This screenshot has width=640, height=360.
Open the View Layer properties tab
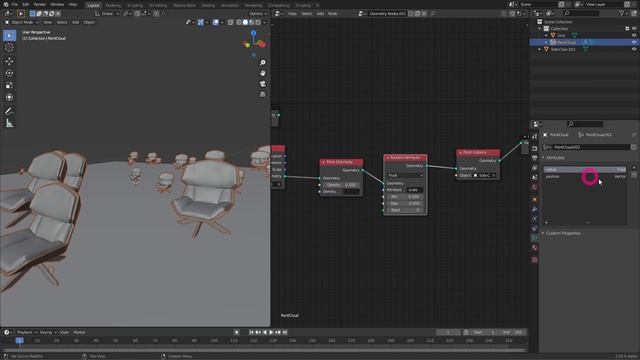pos(535,168)
